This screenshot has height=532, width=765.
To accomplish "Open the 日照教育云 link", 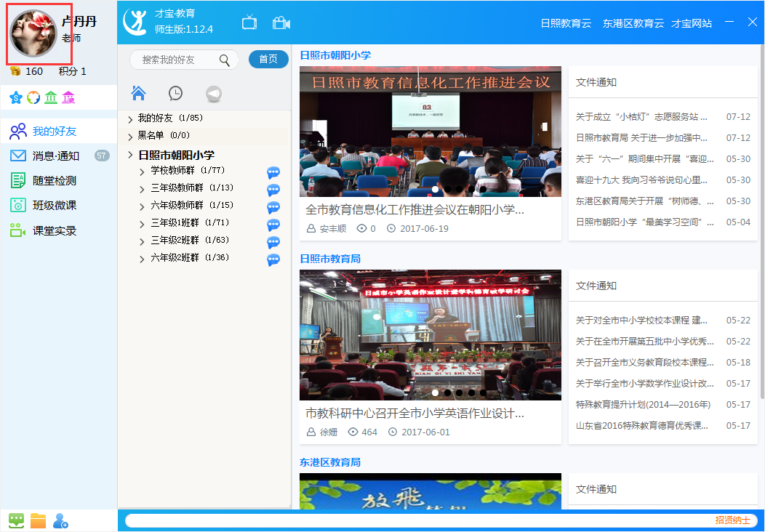I will point(566,23).
